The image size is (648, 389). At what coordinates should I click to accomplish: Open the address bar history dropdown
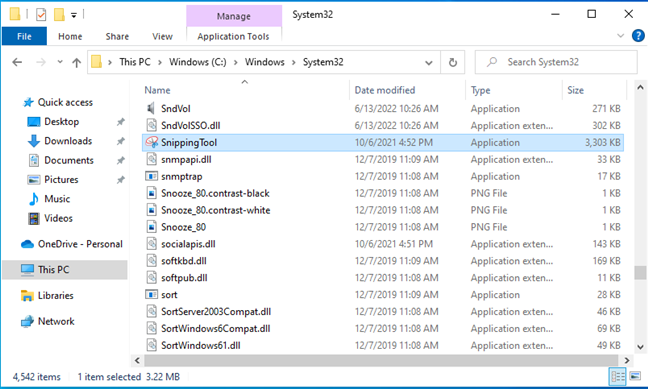(429, 63)
